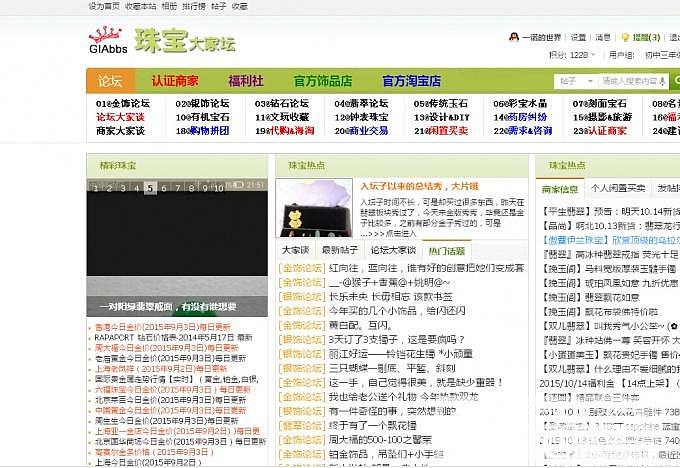Open the 21@闲置买卖 board

pos(441,131)
